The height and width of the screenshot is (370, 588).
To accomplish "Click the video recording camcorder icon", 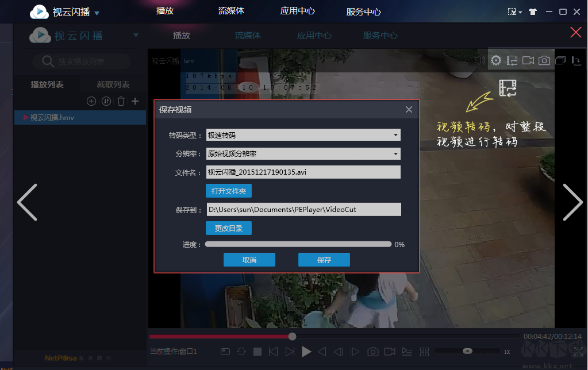I will pyautogui.click(x=528, y=60).
